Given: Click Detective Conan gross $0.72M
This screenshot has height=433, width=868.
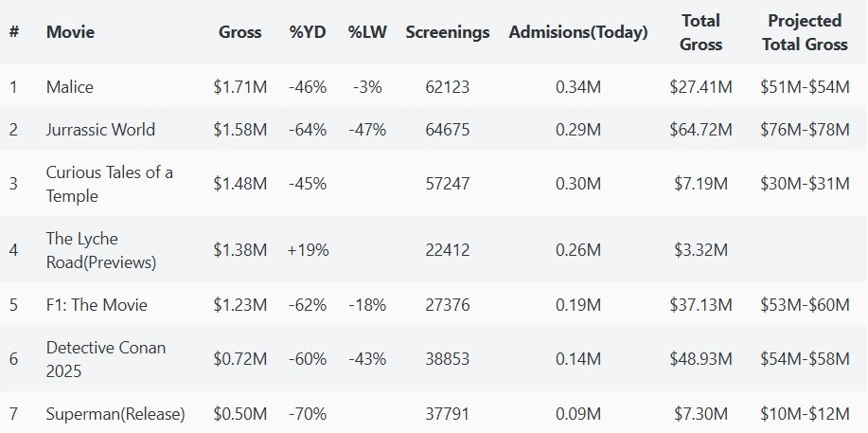Looking at the screenshot, I should point(240,359).
